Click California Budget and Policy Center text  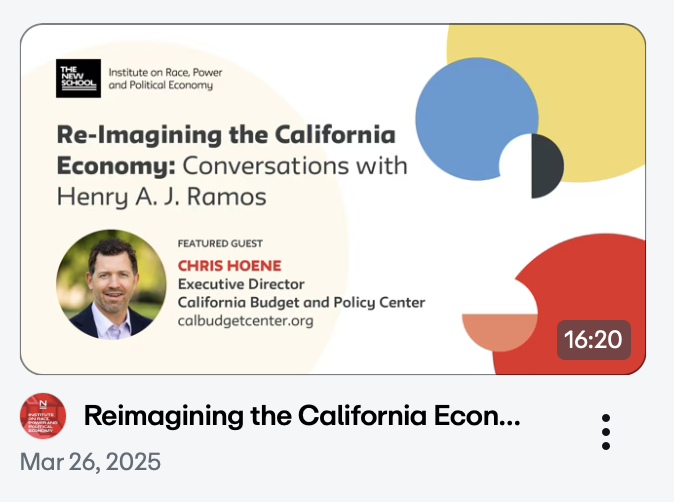(301, 303)
